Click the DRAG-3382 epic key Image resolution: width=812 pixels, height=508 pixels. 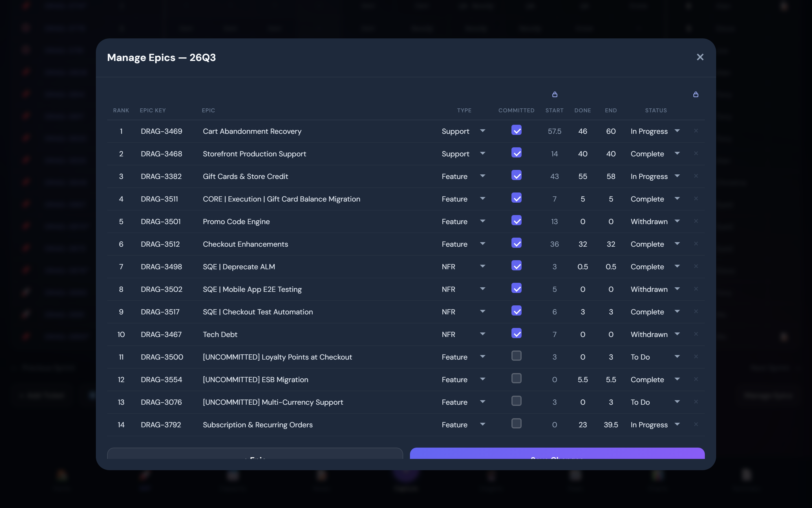click(161, 176)
